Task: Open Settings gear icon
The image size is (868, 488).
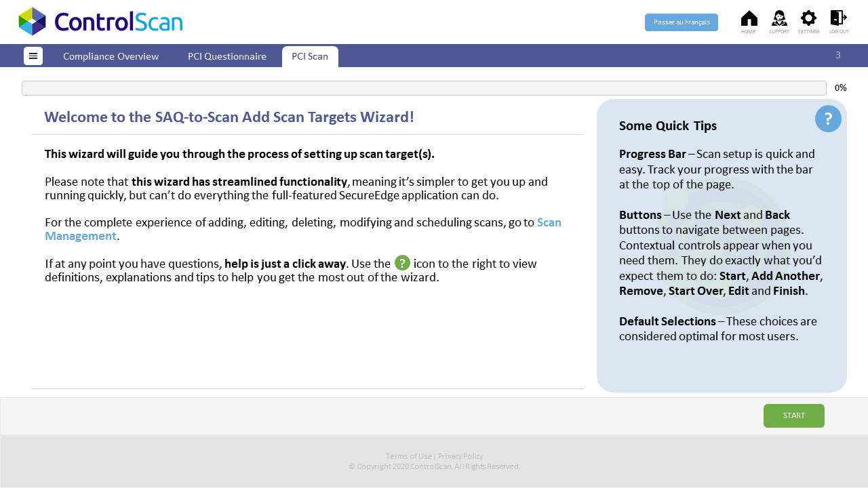Action: click(x=808, y=18)
